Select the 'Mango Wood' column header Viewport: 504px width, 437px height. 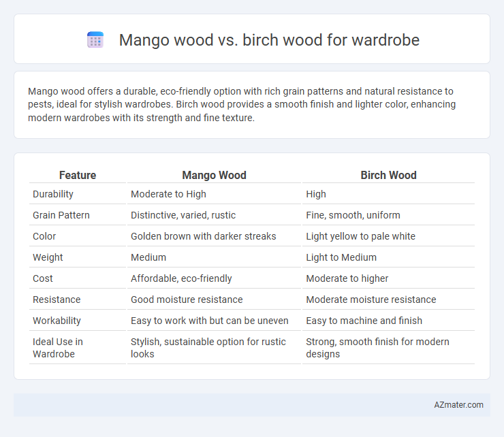click(x=214, y=175)
